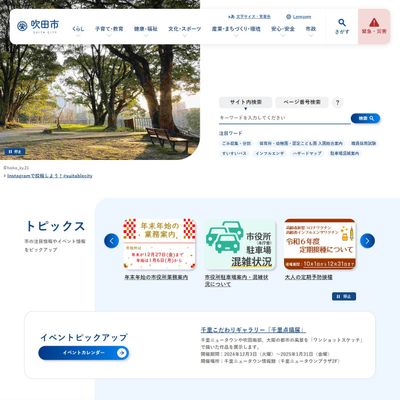Click the 職員採用試験 keyword tag
This screenshot has width=400, height=400.
point(363,143)
